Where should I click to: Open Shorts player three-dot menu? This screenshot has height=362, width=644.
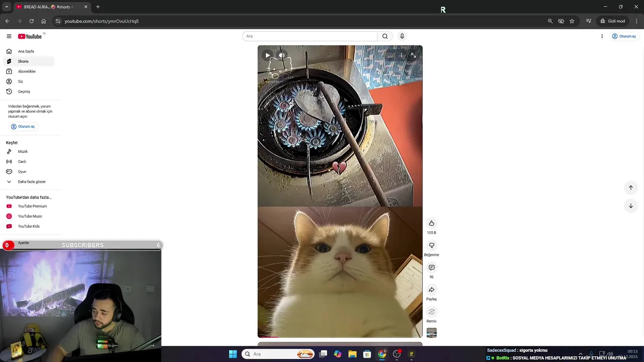point(401,55)
